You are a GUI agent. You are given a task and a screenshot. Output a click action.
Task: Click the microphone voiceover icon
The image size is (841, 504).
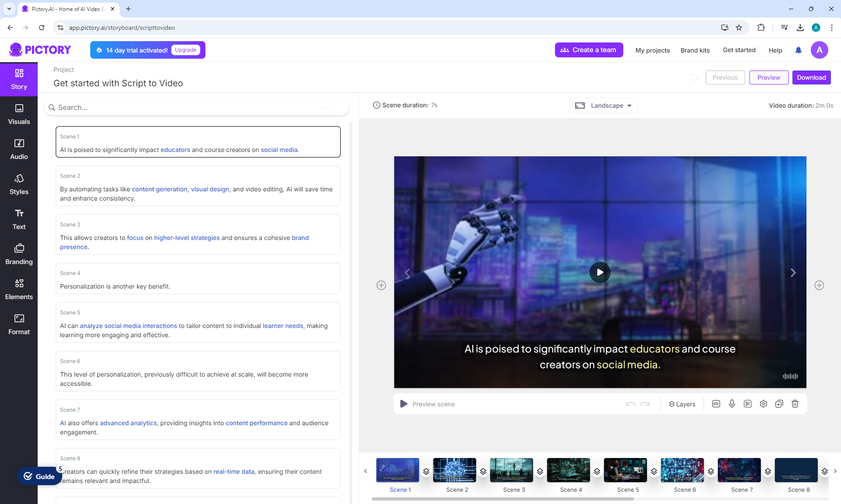pyautogui.click(x=731, y=404)
